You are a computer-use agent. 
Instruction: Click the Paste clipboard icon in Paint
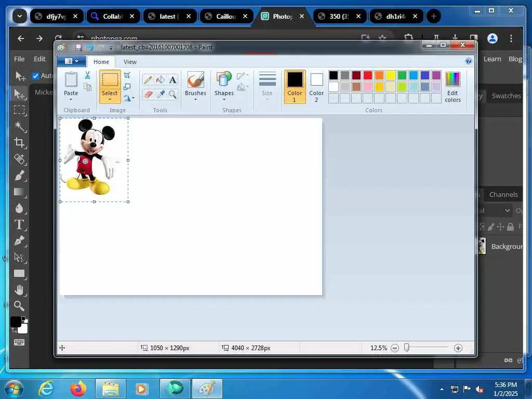pos(71,80)
